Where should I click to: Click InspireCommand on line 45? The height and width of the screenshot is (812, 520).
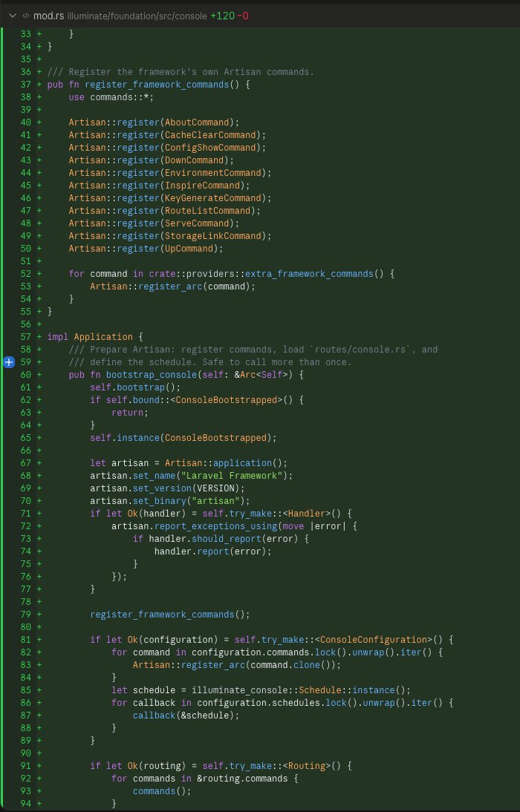point(202,186)
